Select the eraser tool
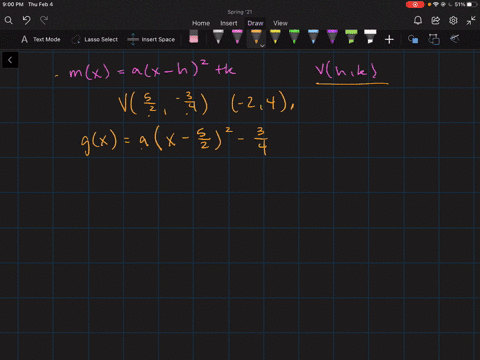This screenshot has width=480, height=360. click(194, 37)
